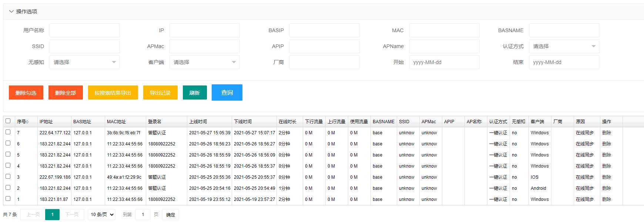Open the 结束 date field
The width and height of the screenshot is (644, 222).
point(564,62)
